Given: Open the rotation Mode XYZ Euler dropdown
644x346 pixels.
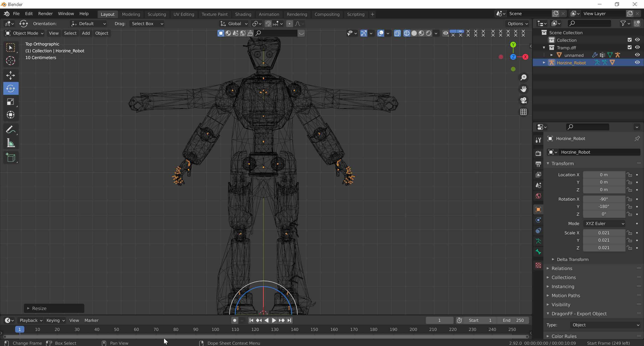Looking at the screenshot, I should tap(604, 224).
